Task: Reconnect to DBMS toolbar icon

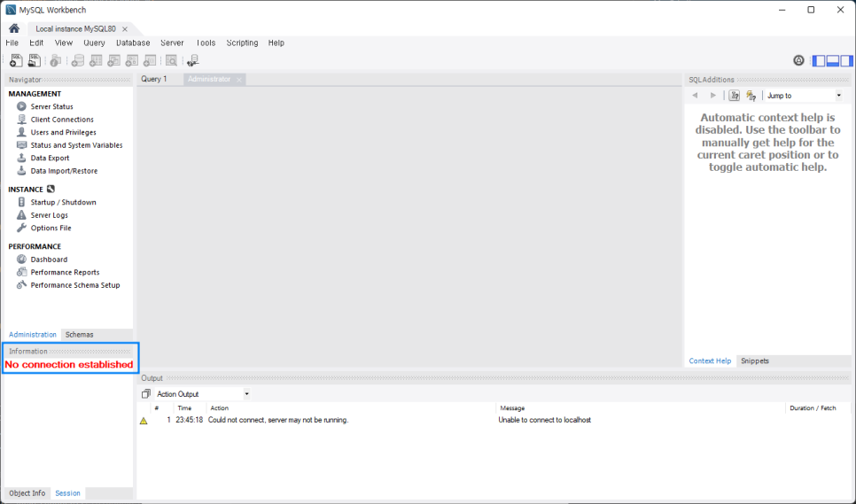Action: coord(192,60)
